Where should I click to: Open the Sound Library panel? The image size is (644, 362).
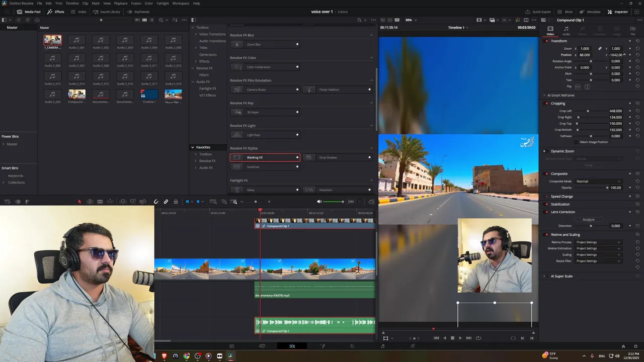pyautogui.click(x=107, y=12)
